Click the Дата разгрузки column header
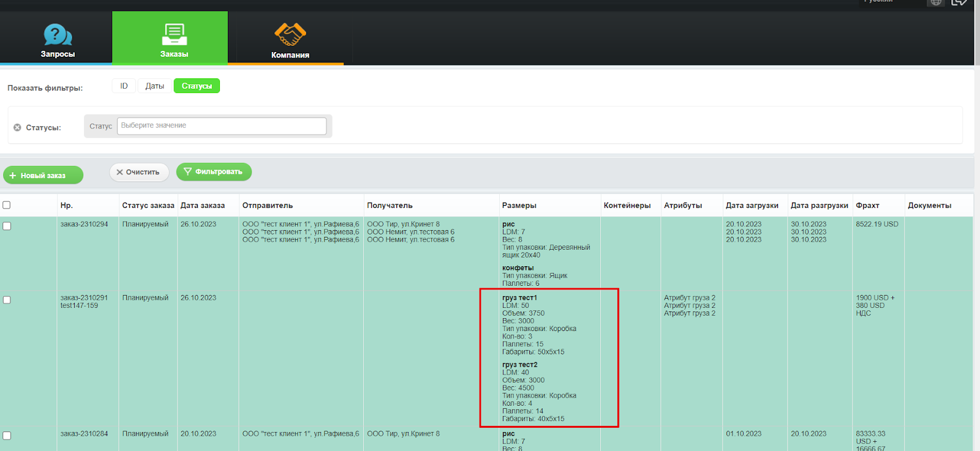This screenshot has width=980, height=451. [x=820, y=206]
